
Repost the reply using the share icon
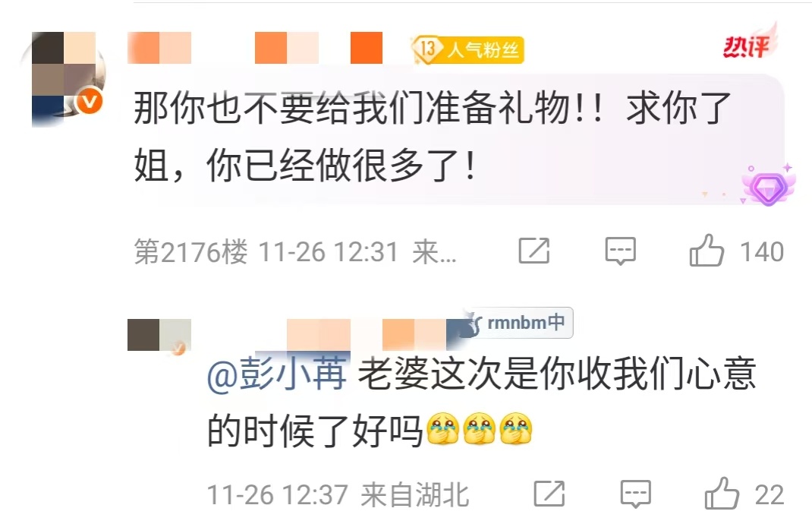(x=549, y=494)
